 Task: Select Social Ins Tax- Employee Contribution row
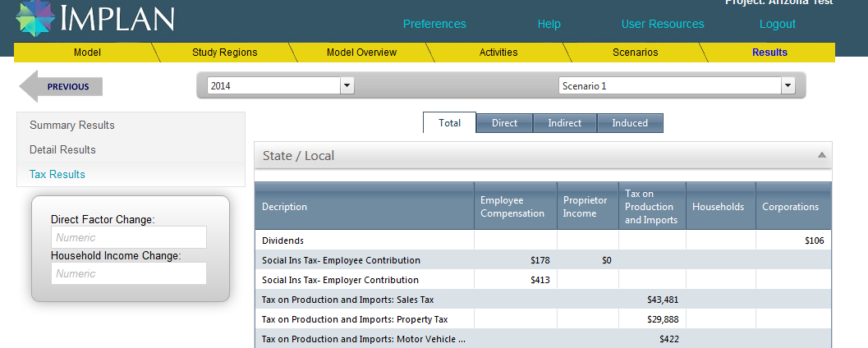543,260
